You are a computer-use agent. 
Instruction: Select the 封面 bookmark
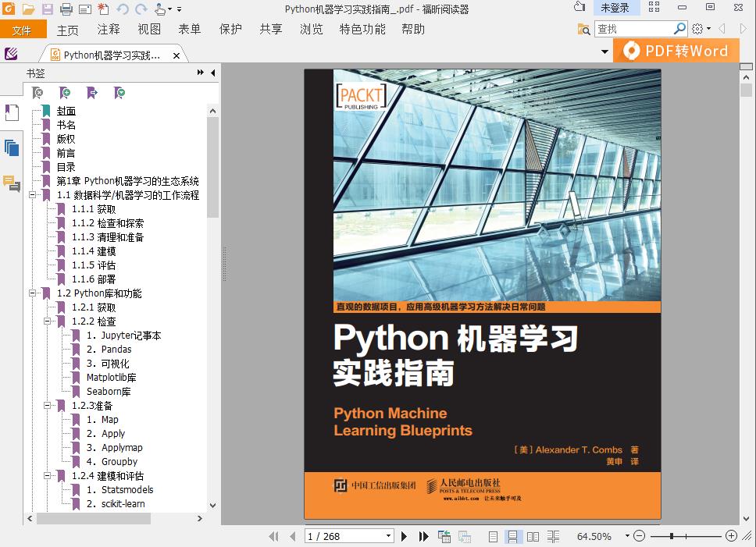[66, 112]
